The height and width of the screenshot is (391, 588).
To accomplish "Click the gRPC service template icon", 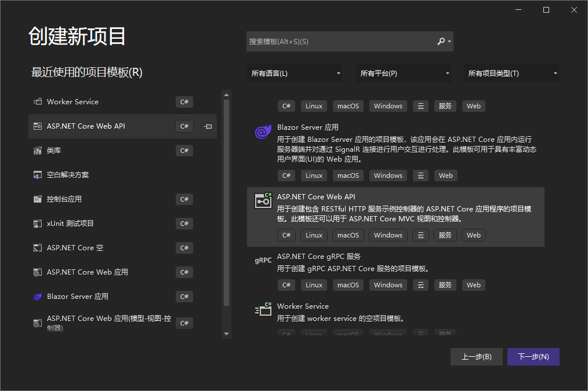I will pos(263,261).
